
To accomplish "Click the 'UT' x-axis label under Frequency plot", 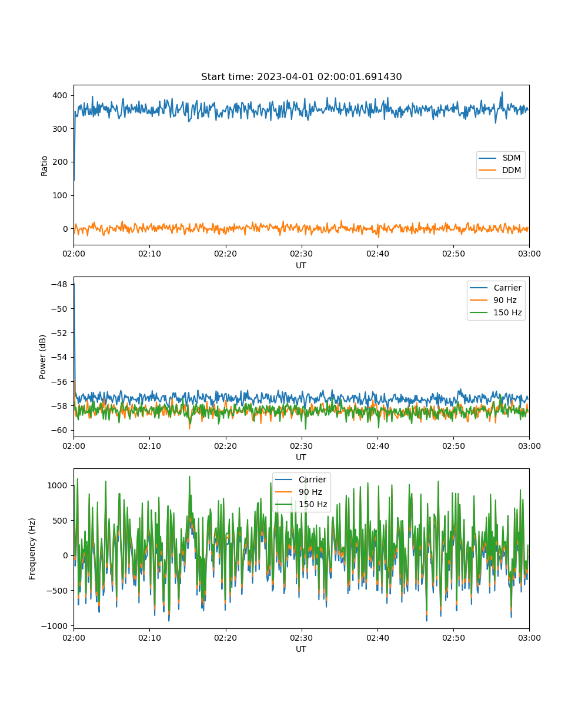I will (301, 649).
